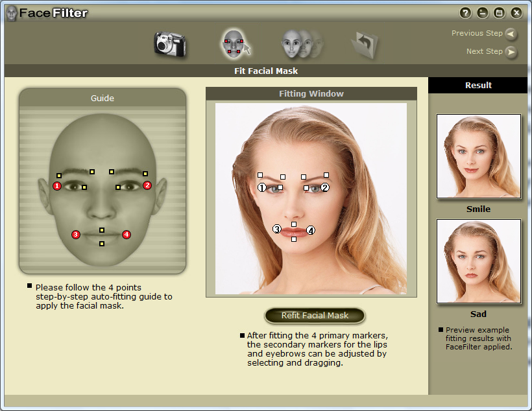The width and height of the screenshot is (532, 411).
Task: Select marker 4 on the photo's lips
Action: [311, 230]
